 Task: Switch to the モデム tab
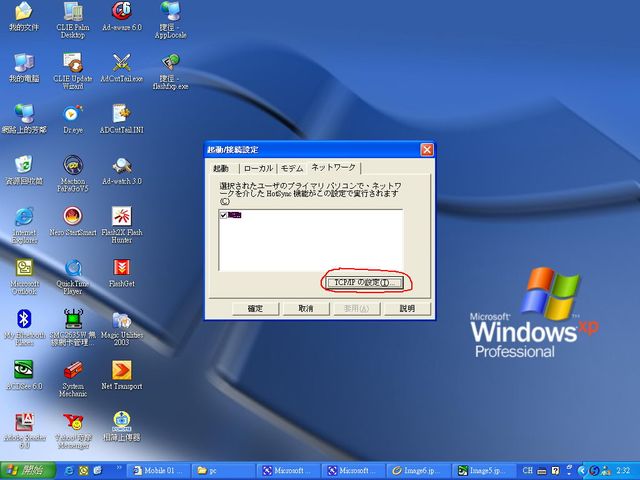(292, 169)
